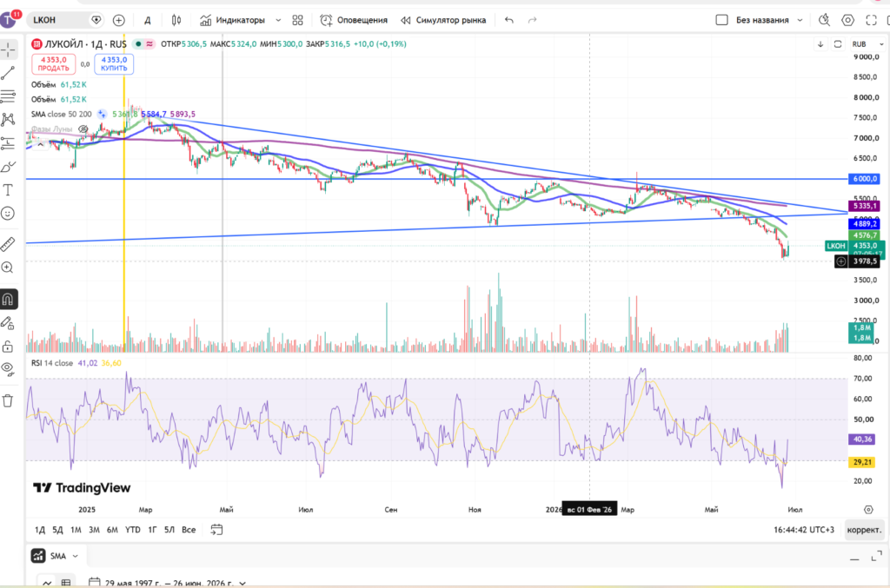Select the Все time range
This screenshot has width=890, height=588.
tap(189, 530)
